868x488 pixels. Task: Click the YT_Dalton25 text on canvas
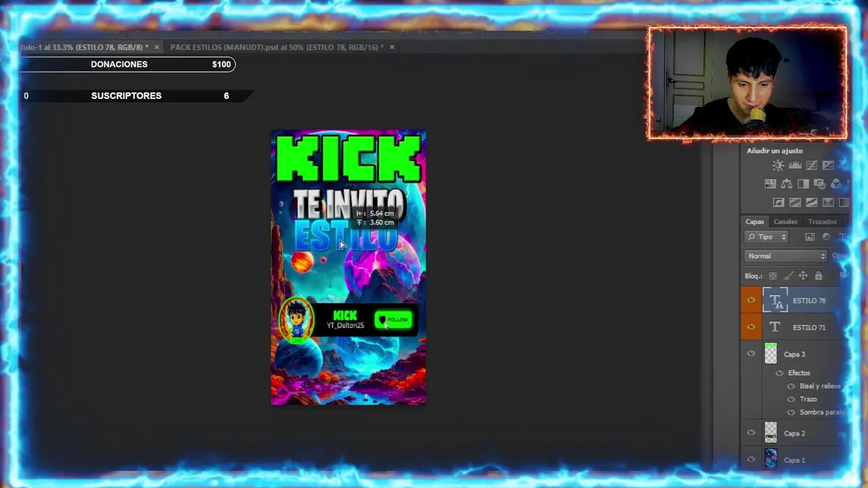(345, 325)
